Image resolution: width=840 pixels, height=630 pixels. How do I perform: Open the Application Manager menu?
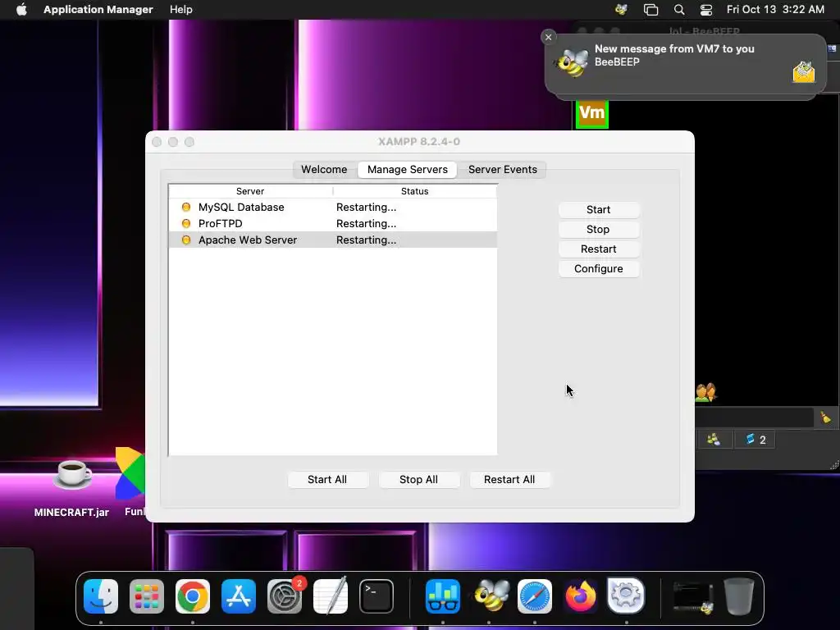(x=98, y=9)
